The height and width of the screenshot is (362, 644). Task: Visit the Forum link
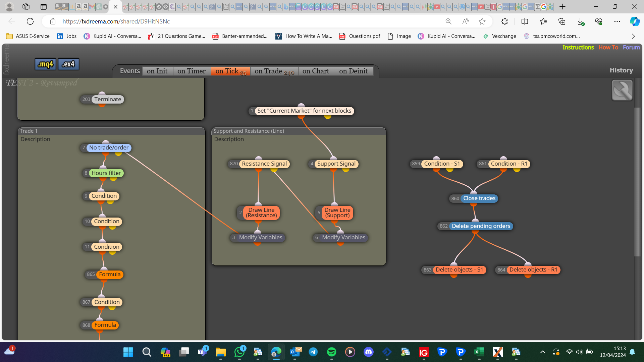(631, 48)
